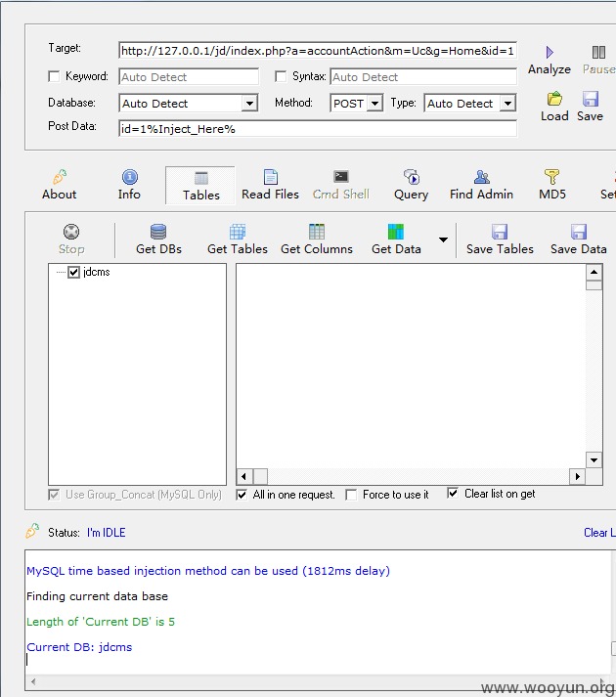
Task: Click 'Length of Current DB is 5' line
Action: (x=101, y=622)
